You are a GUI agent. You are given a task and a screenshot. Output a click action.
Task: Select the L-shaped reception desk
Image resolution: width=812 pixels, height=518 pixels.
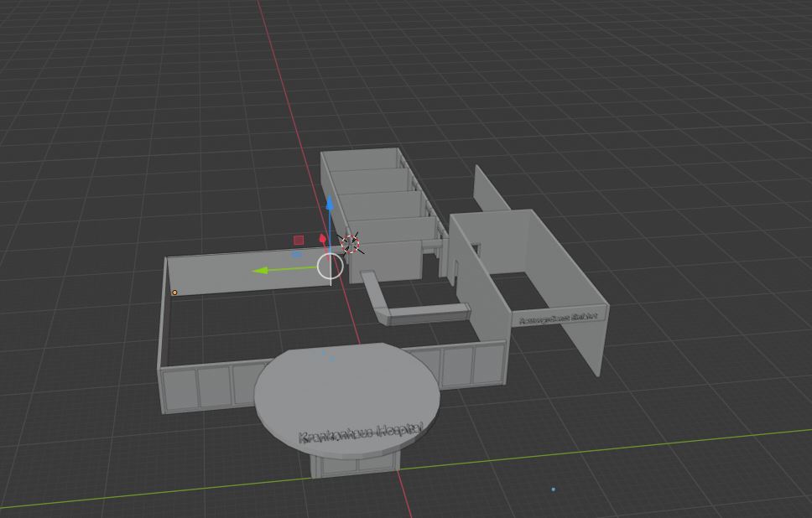419,313
